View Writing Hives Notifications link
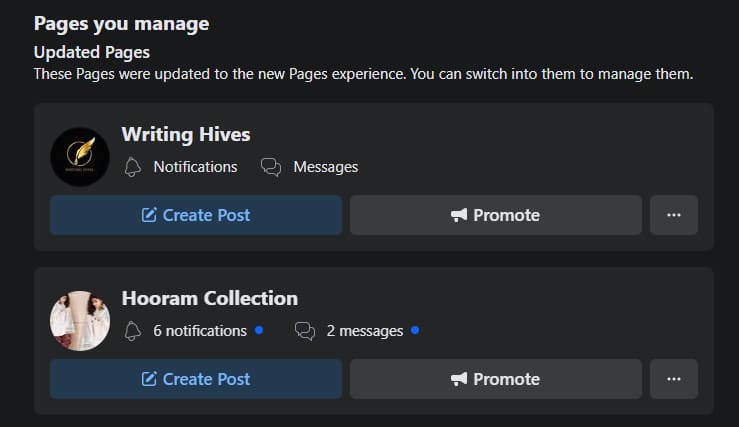The width and height of the screenshot is (739, 427). 195,167
